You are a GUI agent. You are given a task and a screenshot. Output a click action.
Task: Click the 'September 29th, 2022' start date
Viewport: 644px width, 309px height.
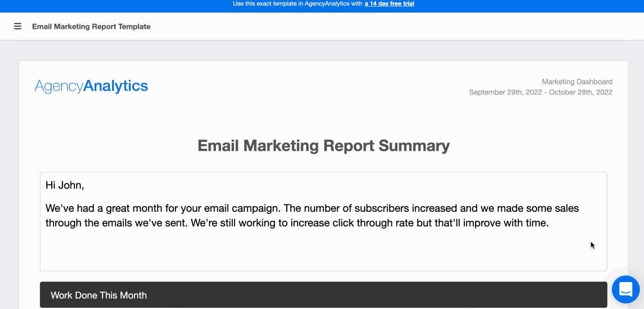point(505,92)
